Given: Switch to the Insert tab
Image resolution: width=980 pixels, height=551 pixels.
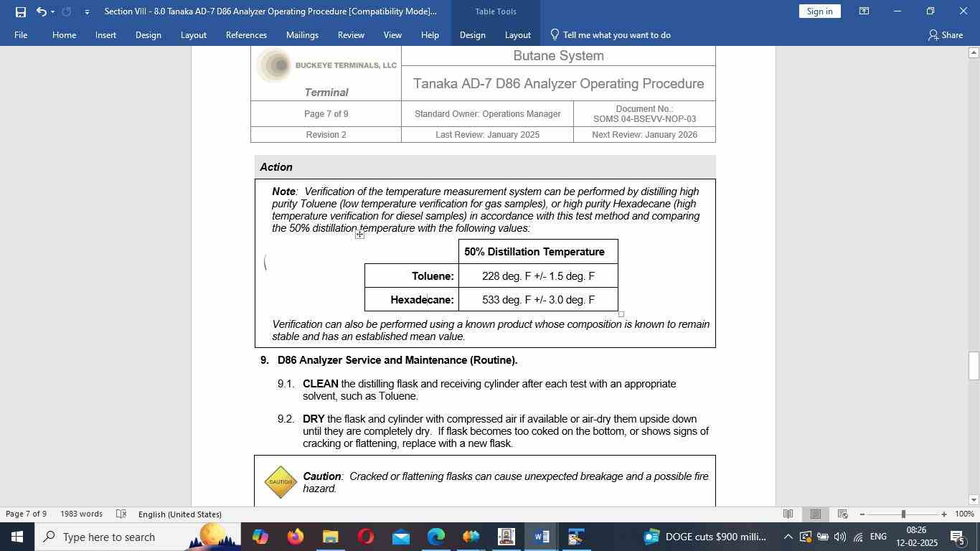Looking at the screenshot, I should (x=105, y=34).
